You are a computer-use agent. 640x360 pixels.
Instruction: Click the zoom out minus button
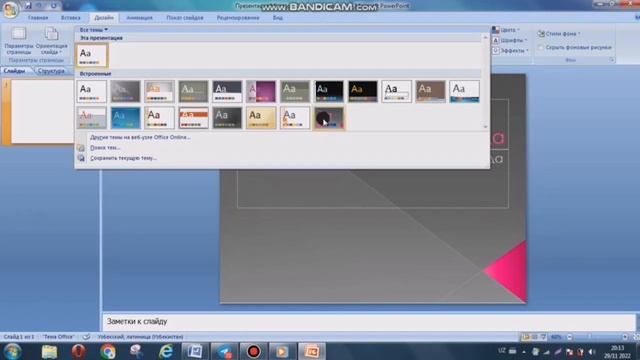569,337
